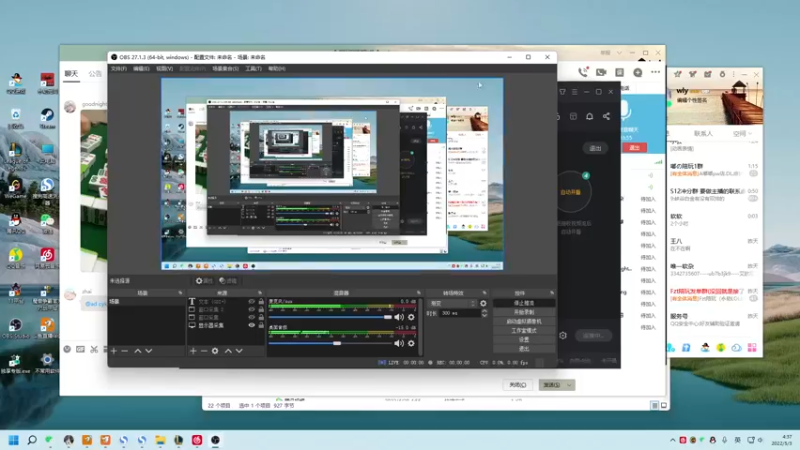The image size is (800, 450).
Task: Click the Send button in QQ chat window
Action: (552, 385)
